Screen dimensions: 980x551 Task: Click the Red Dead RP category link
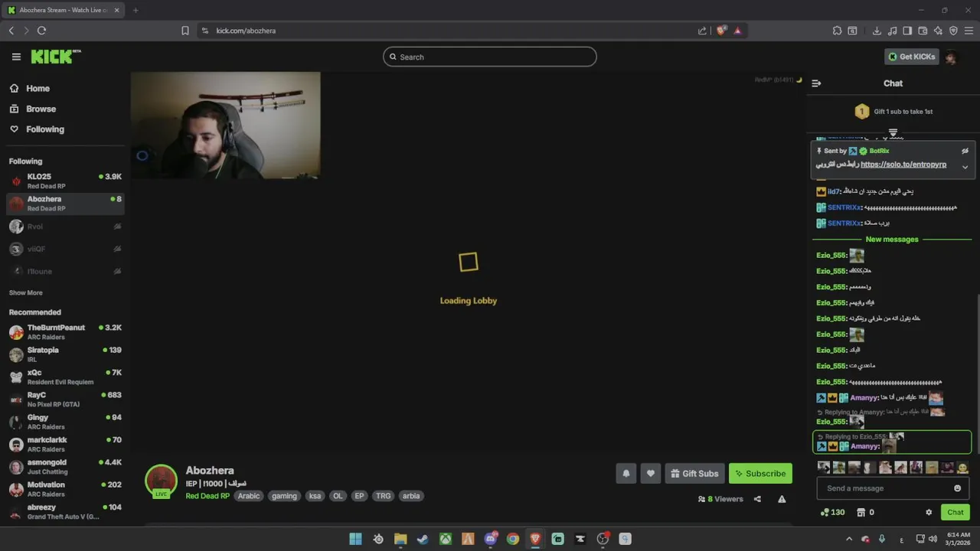click(207, 496)
